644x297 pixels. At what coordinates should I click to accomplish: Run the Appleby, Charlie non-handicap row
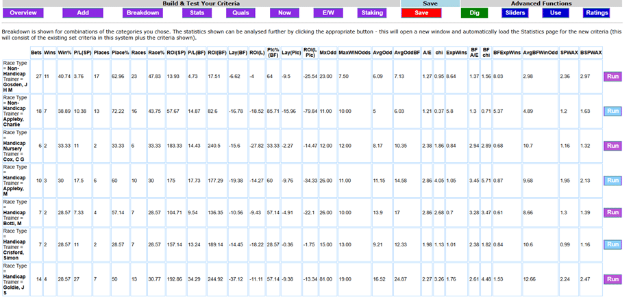[612, 111]
